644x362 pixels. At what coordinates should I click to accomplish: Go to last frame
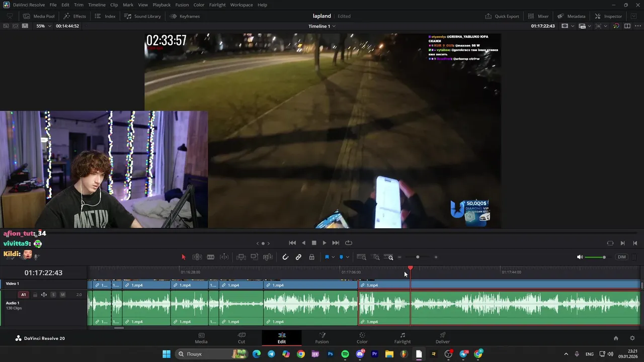336,243
